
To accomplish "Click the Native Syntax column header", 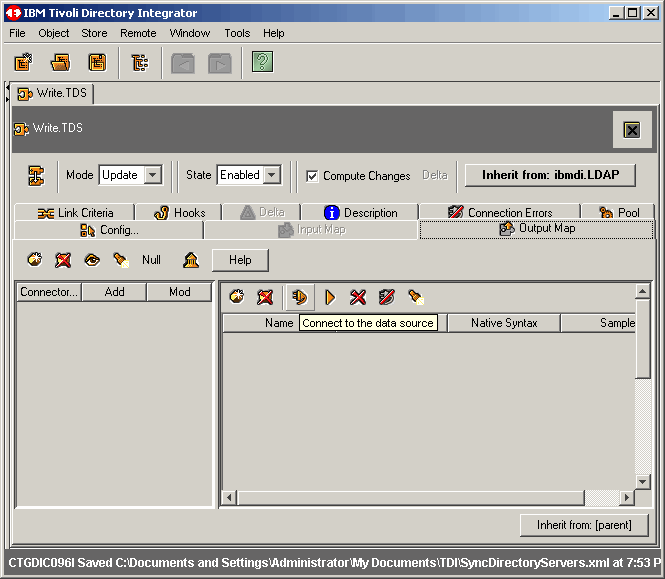I will point(504,323).
